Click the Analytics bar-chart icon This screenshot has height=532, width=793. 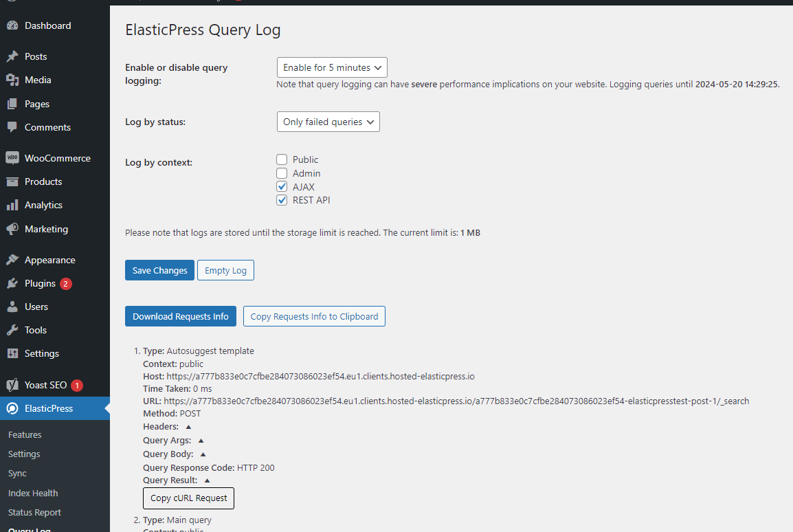tap(14, 204)
